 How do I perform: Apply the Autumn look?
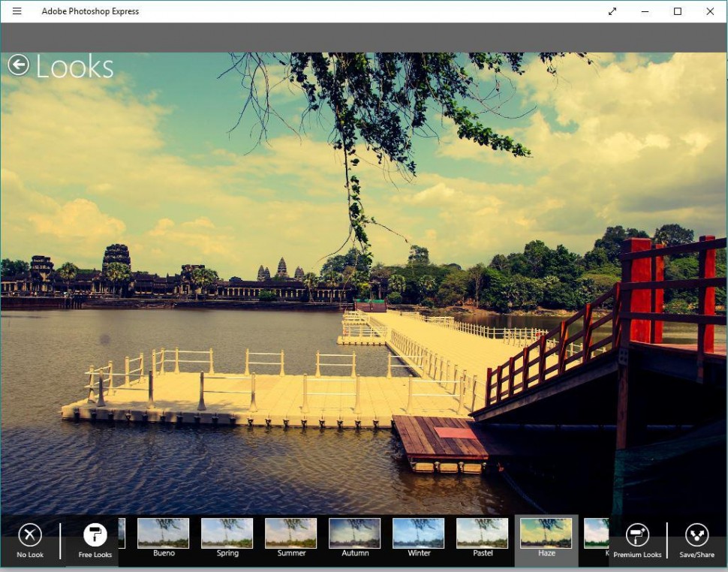point(355,534)
